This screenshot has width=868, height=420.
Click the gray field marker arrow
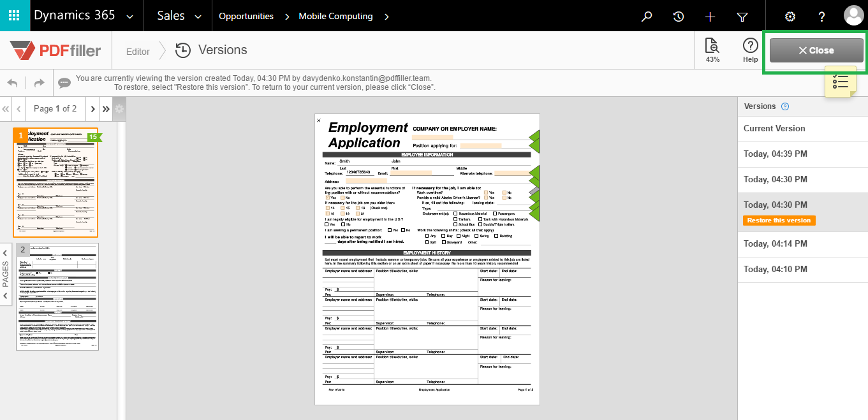click(534, 191)
